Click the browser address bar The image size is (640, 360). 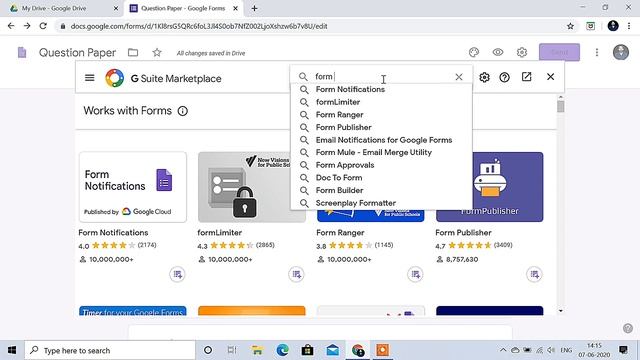pos(314,26)
